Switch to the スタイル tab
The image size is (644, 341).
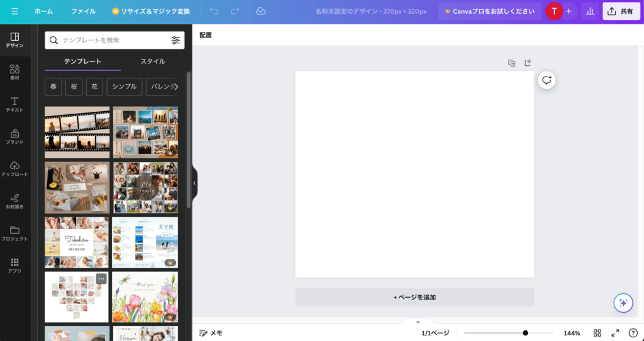point(153,62)
